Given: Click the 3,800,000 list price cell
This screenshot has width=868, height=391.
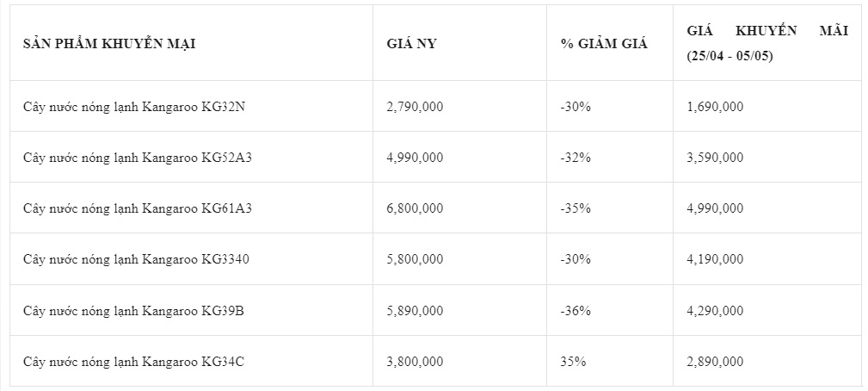Looking at the screenshot, I should [x=416, y=361].
